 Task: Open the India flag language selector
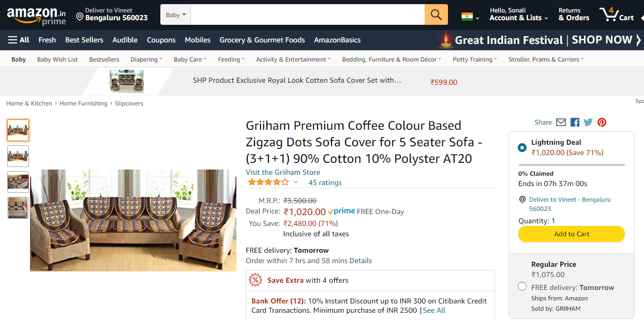pyautogui.click(x=470, y=17)
